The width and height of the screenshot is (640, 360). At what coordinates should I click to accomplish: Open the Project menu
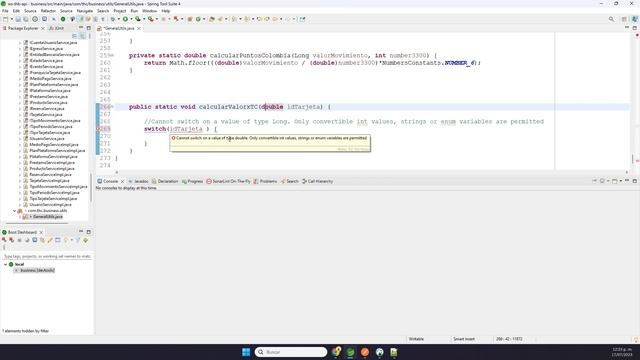[120, 11]
